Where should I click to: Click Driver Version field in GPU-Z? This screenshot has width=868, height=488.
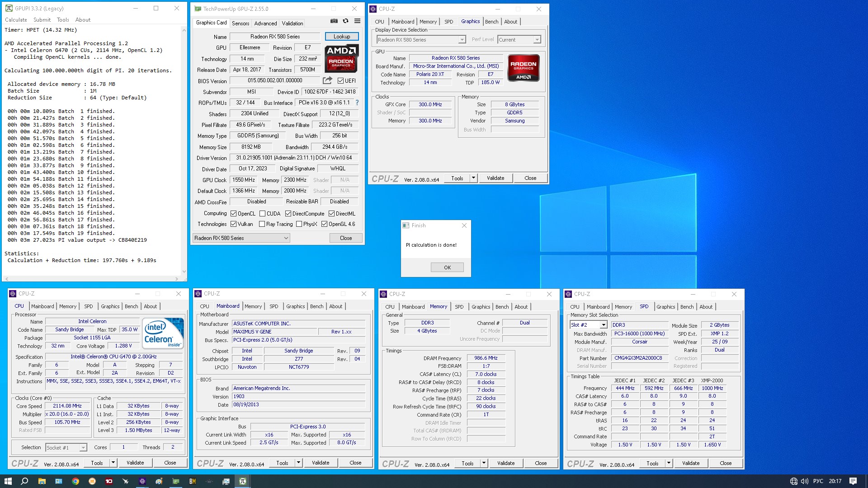[294, 158]
